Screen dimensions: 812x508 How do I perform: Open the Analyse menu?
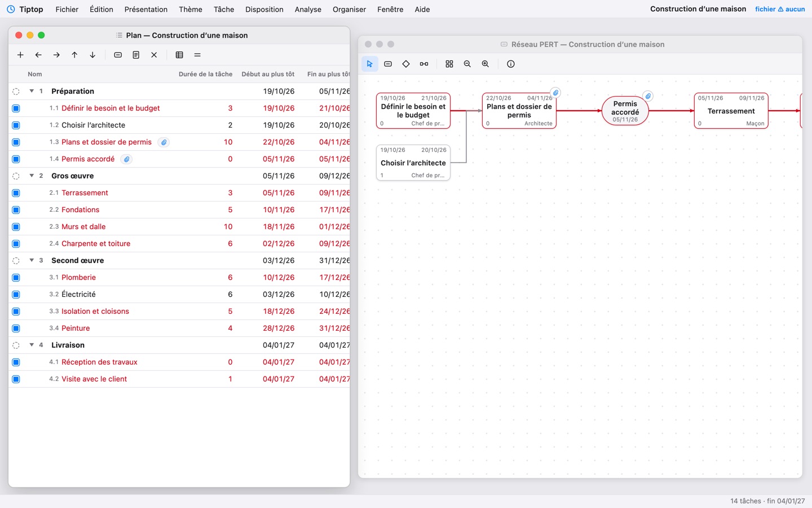click(x=308, y=9)
